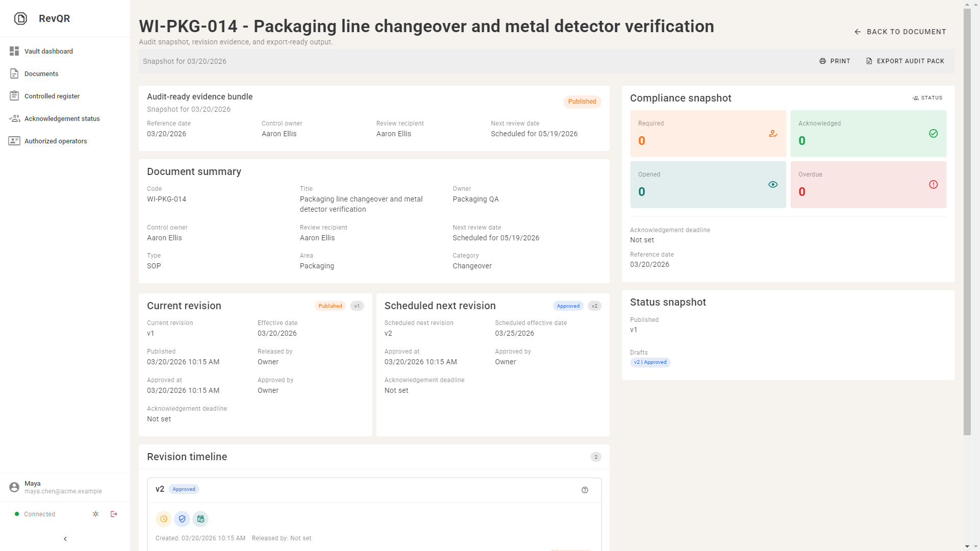This screenshot has width=980, height=551.
Task: Open Documents from the sidebar
Action: pos(41,73)
